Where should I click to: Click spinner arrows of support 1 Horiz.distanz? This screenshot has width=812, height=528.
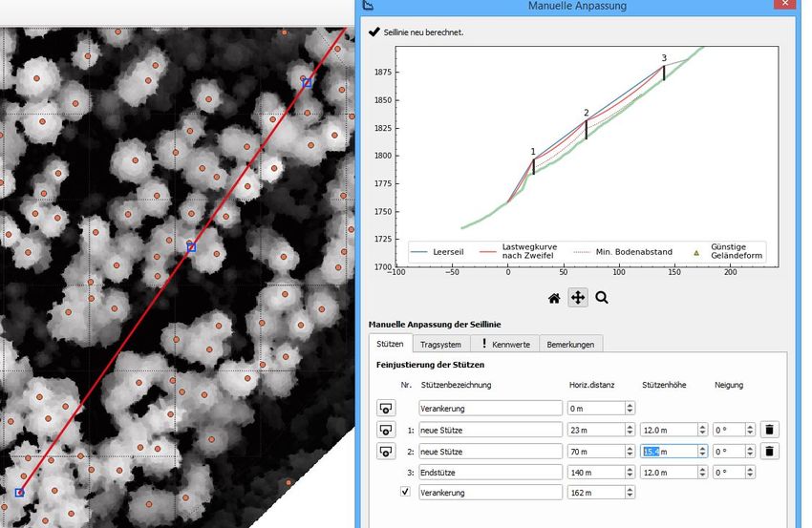point(628,430)
